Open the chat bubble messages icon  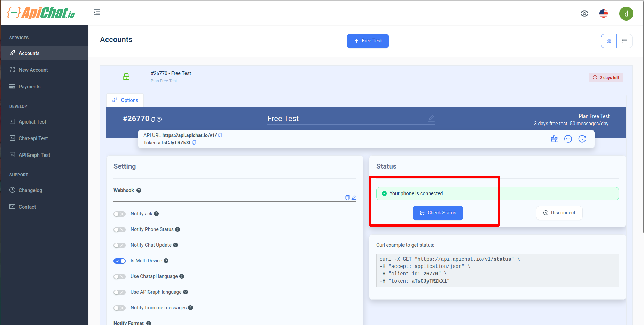point(568,139)
